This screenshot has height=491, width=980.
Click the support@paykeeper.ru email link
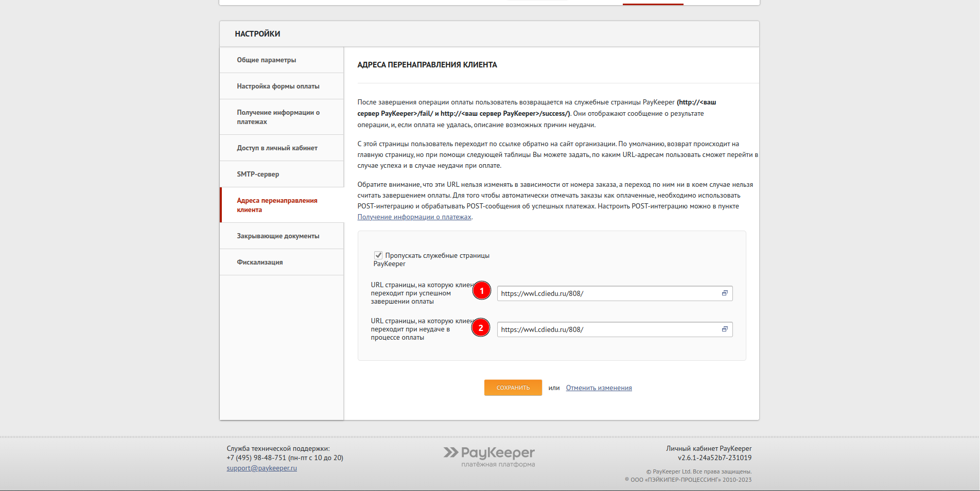(x=261, y=468)
